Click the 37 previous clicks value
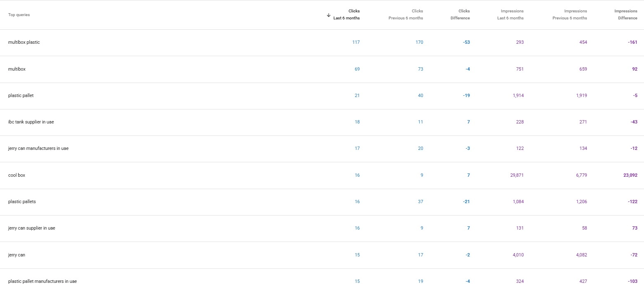The image size is (644, 294). (421, 202)
